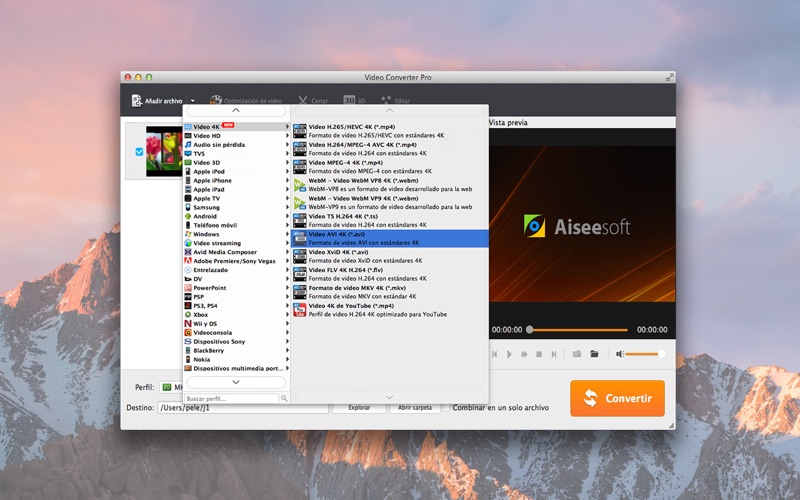
Task: Move down the category list with the down arrow
Action: pyautogui.click(x=236, y=382)
